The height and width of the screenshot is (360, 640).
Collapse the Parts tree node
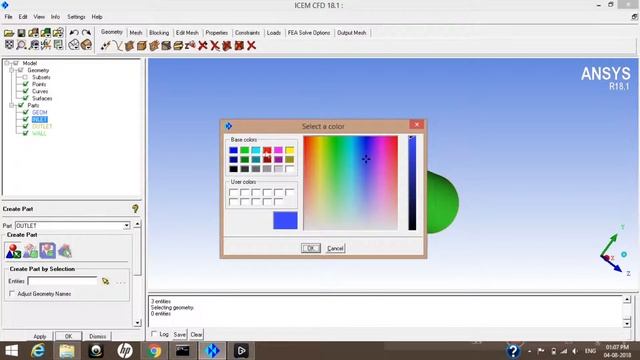pyautogui.click(x=12, y=105)
